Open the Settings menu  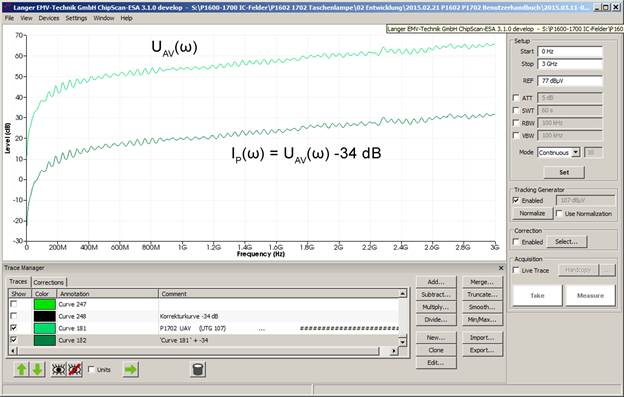click(x=76, y=18)
